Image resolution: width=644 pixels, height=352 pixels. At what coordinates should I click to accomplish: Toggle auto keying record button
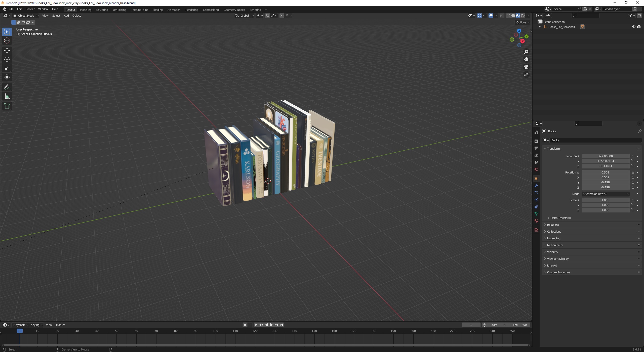245,325
